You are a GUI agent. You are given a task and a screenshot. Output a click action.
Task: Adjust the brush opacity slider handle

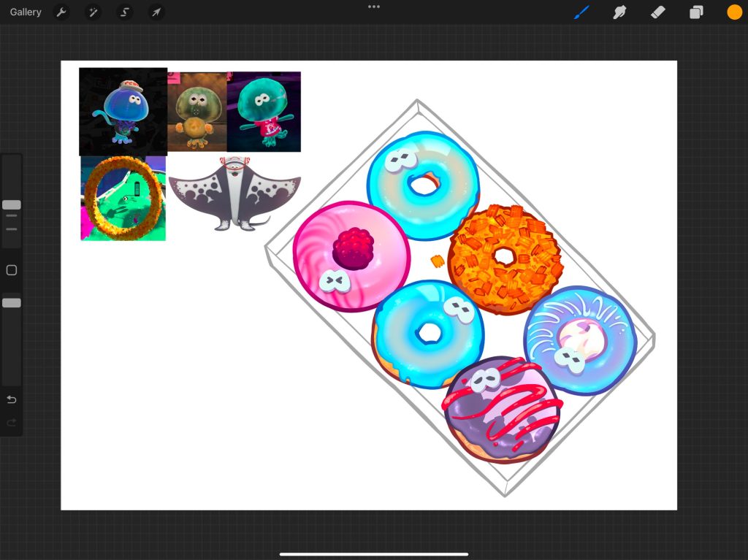click(12, 303)
